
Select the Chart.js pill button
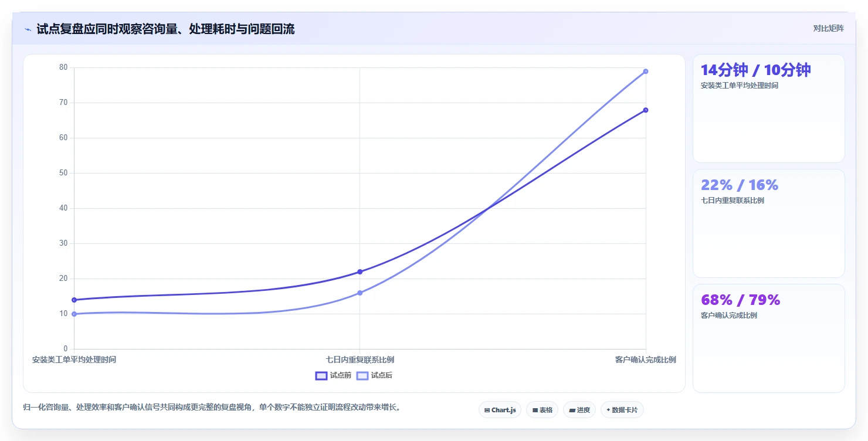(500, 410)
